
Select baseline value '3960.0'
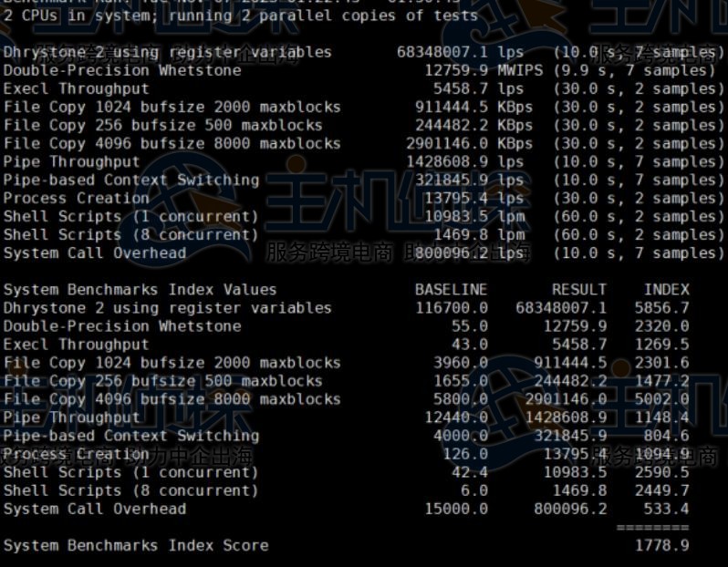coord(461,363)
